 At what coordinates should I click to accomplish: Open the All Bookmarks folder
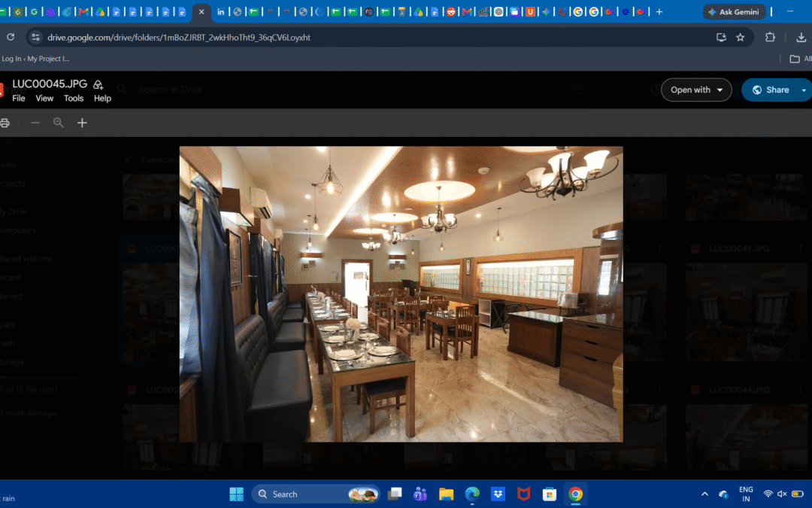click(799, 59)
